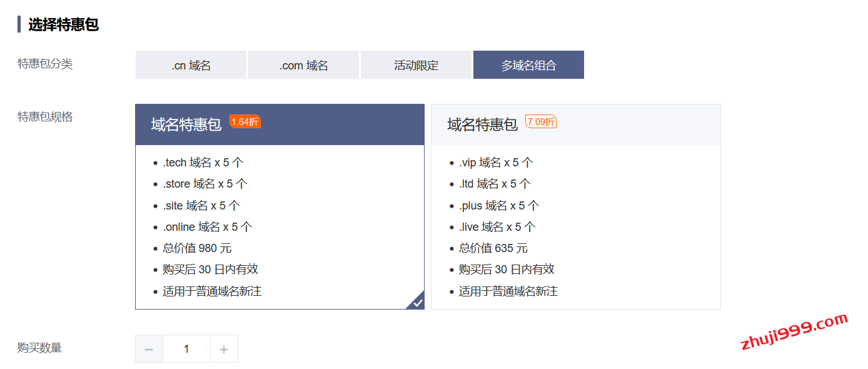Click the ".online 域名 x 5 个" item

(207, 227)
